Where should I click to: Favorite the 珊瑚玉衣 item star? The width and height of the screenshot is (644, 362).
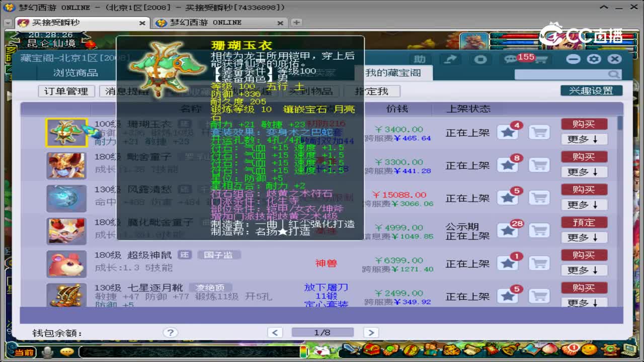click(508, 132)
